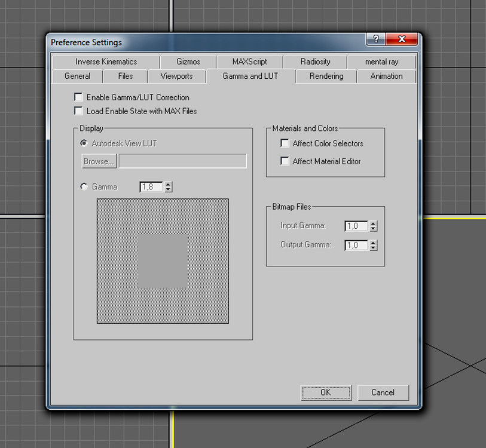Confirm settings with OK button

[x=326, y=392]
